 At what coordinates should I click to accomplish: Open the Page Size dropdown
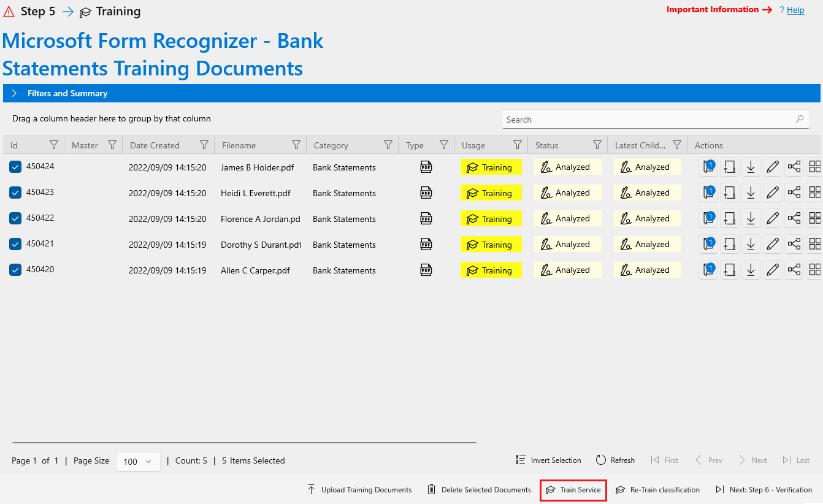(x=138, y=462)
